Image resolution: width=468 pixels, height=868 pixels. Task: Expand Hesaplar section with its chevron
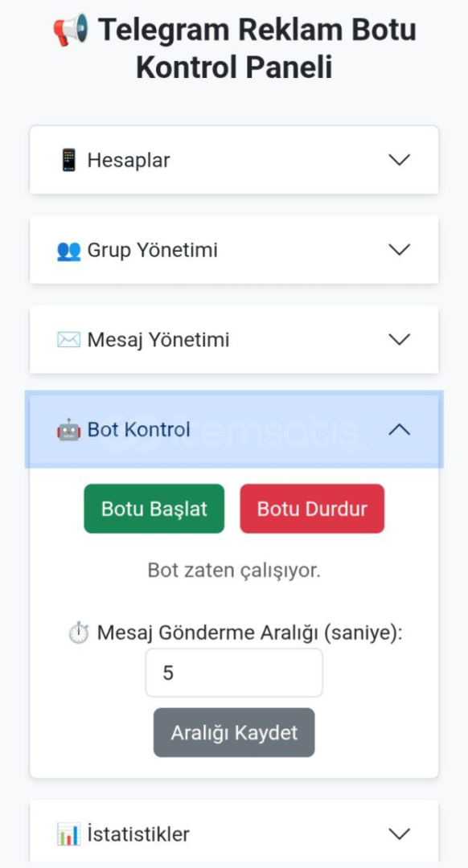(400, 160)
